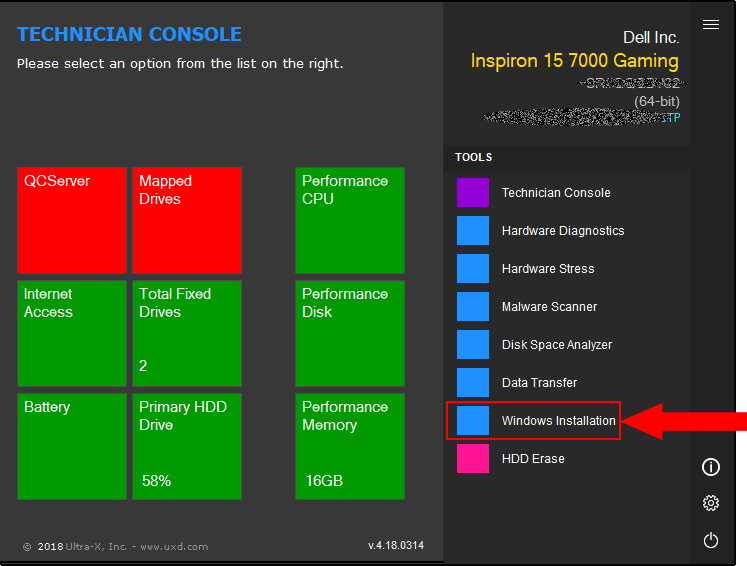Open the hamburger menu icon

pos(711,25)
